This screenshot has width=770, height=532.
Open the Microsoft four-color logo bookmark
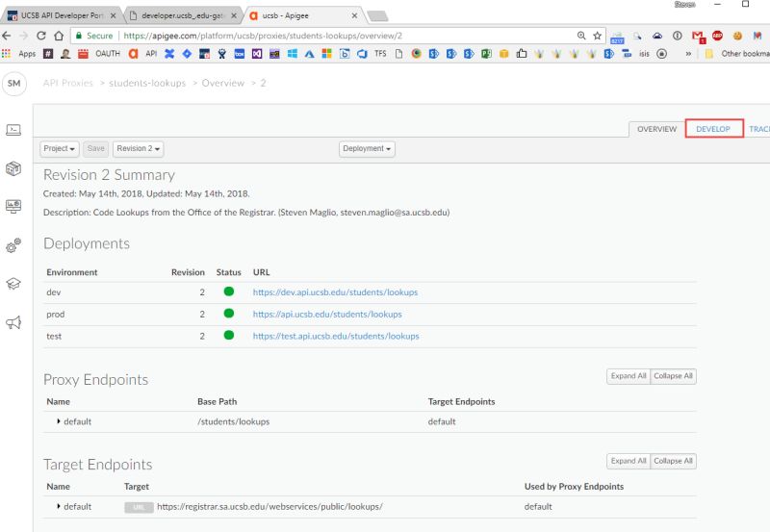point(326,54)
